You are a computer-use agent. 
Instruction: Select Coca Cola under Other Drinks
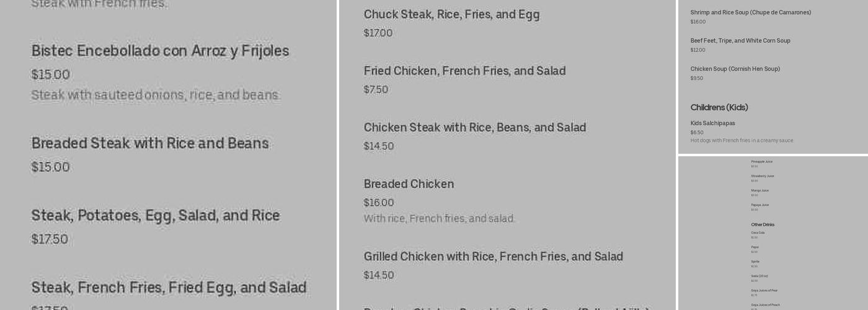(758, 233)
